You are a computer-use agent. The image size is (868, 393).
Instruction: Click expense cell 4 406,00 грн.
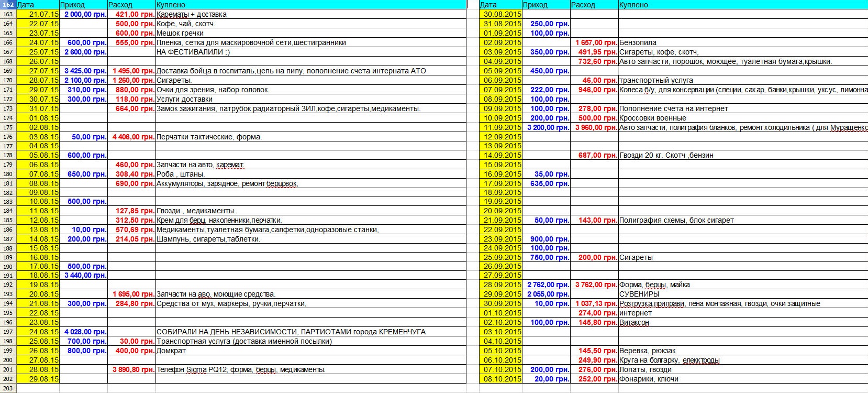tap(131, 137)
